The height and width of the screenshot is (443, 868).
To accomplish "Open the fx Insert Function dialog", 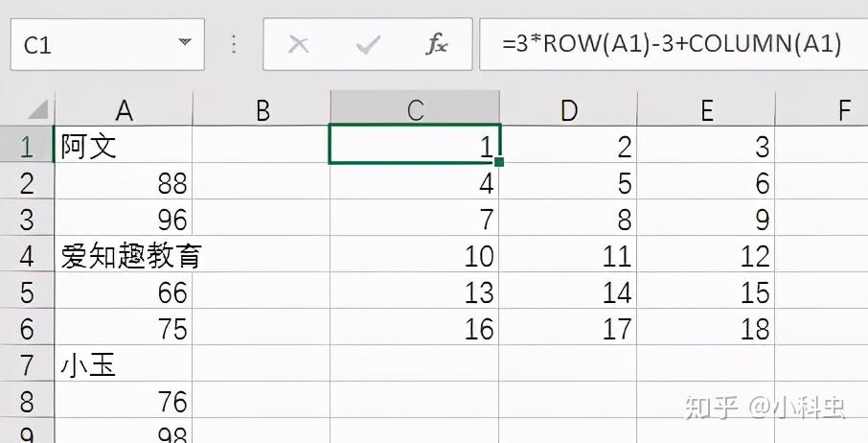I will tap(437, 44).
